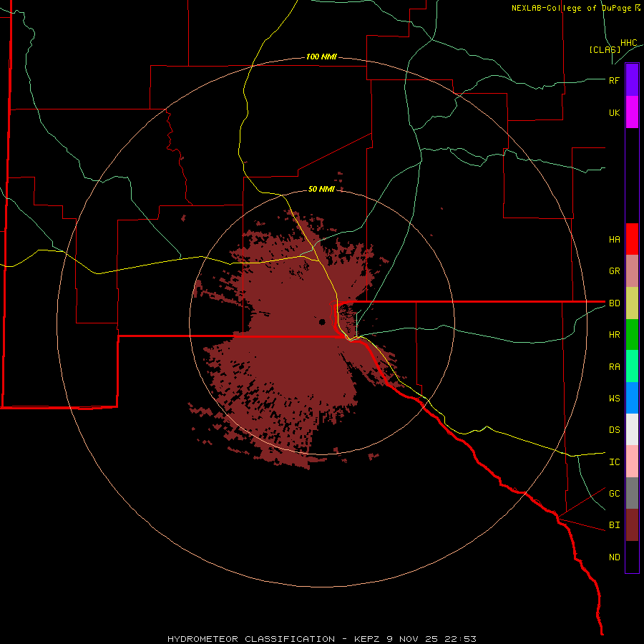
Task: Click the GR pink legend swatch
Action: tap(632, 271)
